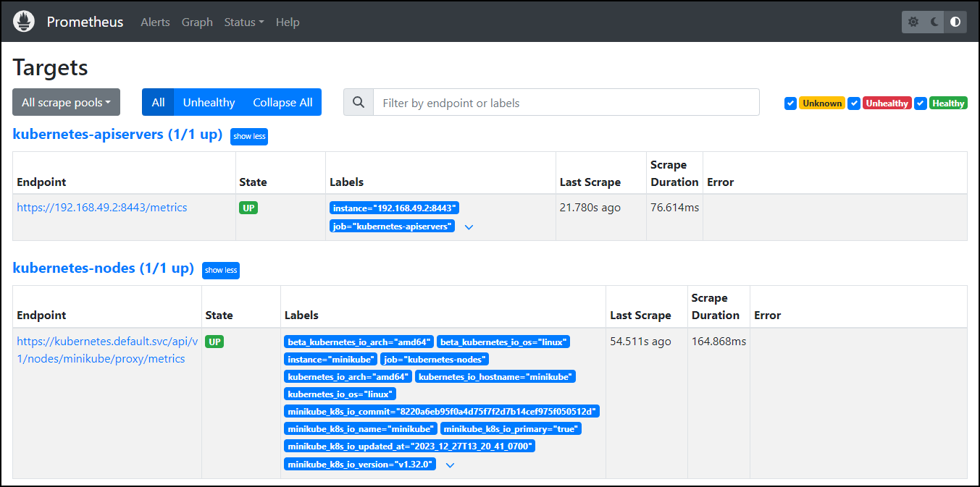Toggle the Healthy state checkbox
Viewport: 980px width, 487px height.
tap(921, 103)
